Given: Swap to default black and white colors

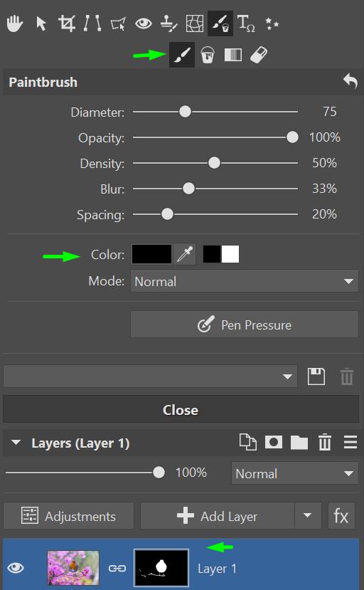Looking at the screenshot, I should pyautogui.click(x=221, y=254).
